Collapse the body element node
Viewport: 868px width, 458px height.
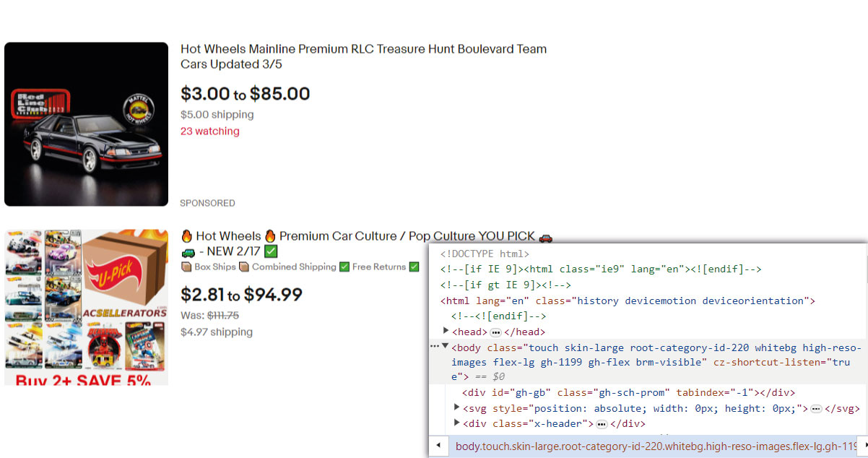click(446, 347)
